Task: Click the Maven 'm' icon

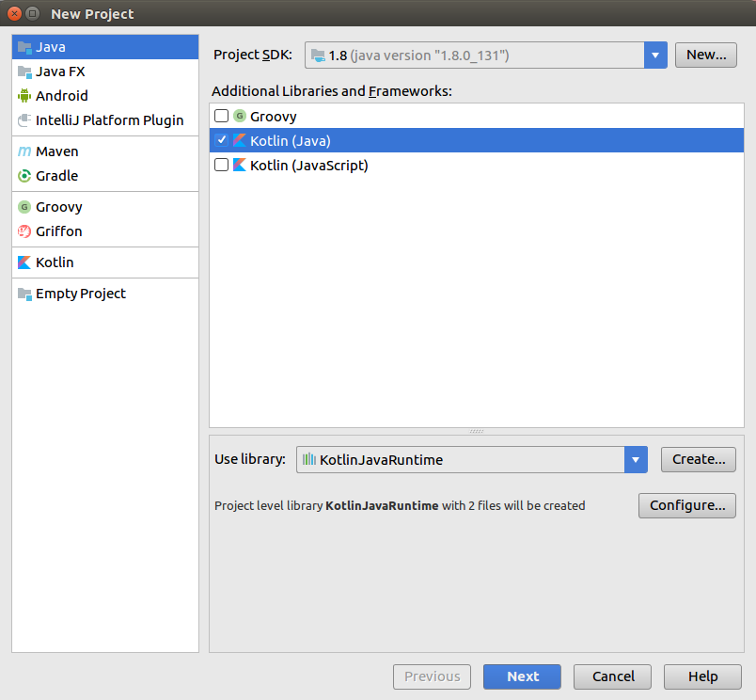Action: coord(24,151)
